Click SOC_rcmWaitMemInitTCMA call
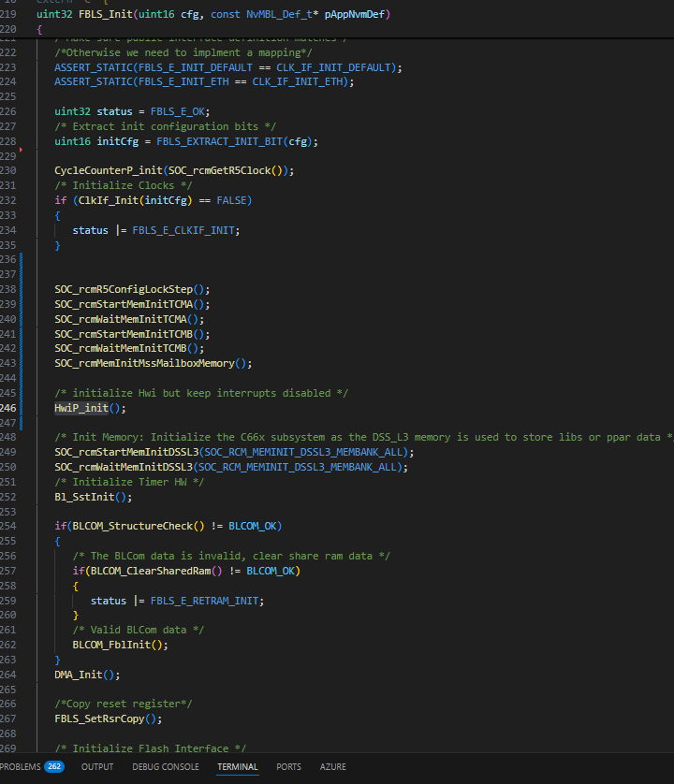Screen dimensions: 674x784 click(120, 319)
